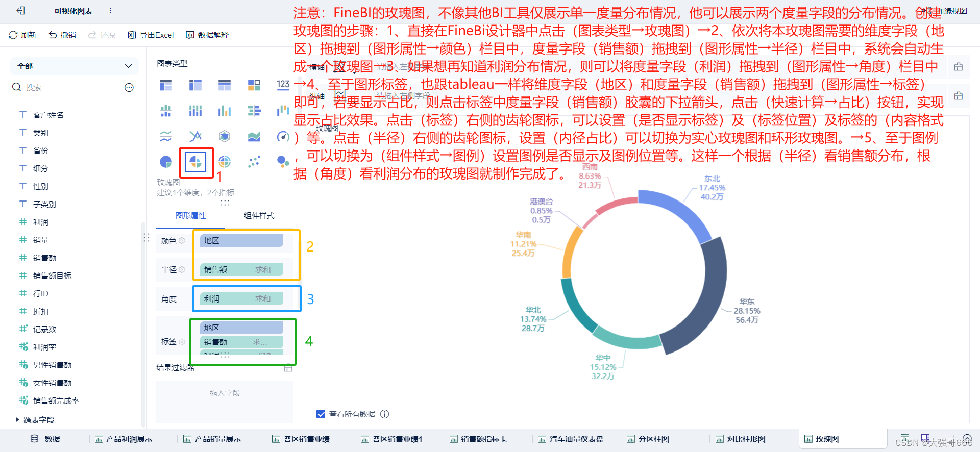Switch to the 对比柱形图 sheet tab
Screen dimensions: 980x452
pos(741,439)
